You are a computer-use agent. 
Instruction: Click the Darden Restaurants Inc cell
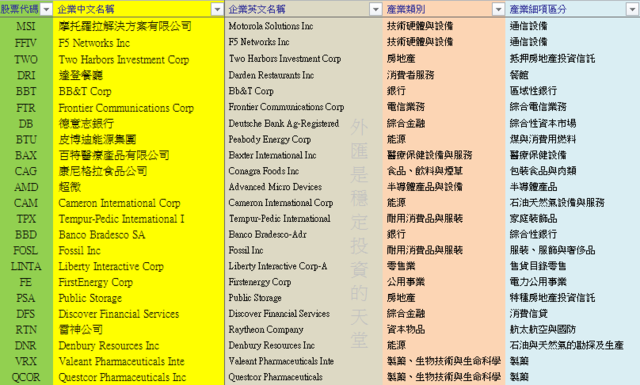click(304, 76)
